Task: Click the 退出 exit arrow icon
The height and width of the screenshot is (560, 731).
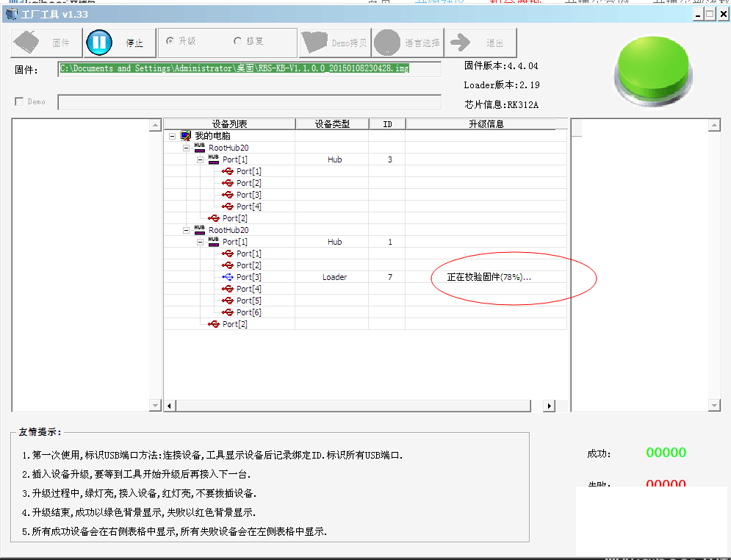Action: click(x=461, y=43)
